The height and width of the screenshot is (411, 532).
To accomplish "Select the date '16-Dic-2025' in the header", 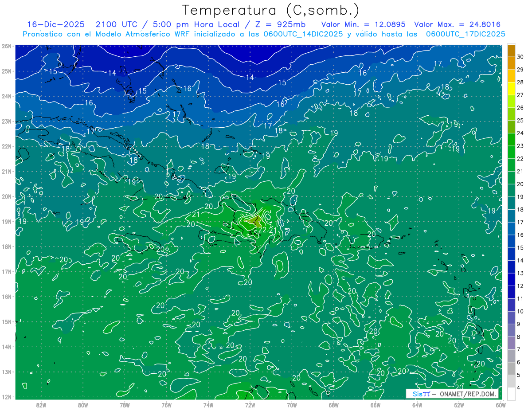I will coord(55,24).
